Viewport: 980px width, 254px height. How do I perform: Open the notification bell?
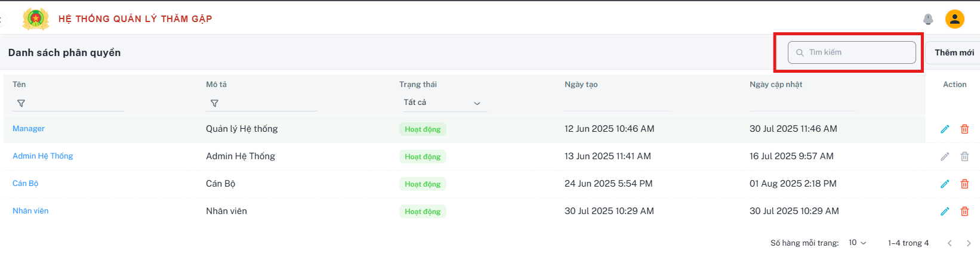pos(928,19)
